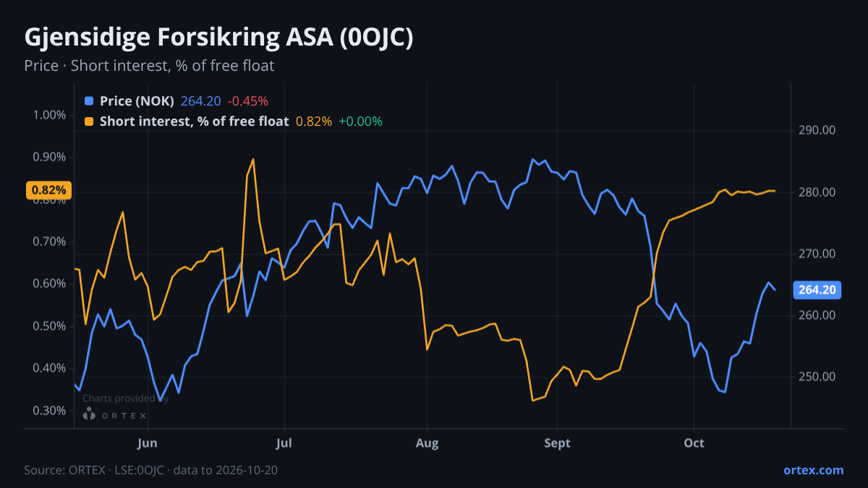Image resolution: width=868 pixels, height=488 pixels.
Task: Click the blue Price legend color swatch
Action: click(89, 101)
